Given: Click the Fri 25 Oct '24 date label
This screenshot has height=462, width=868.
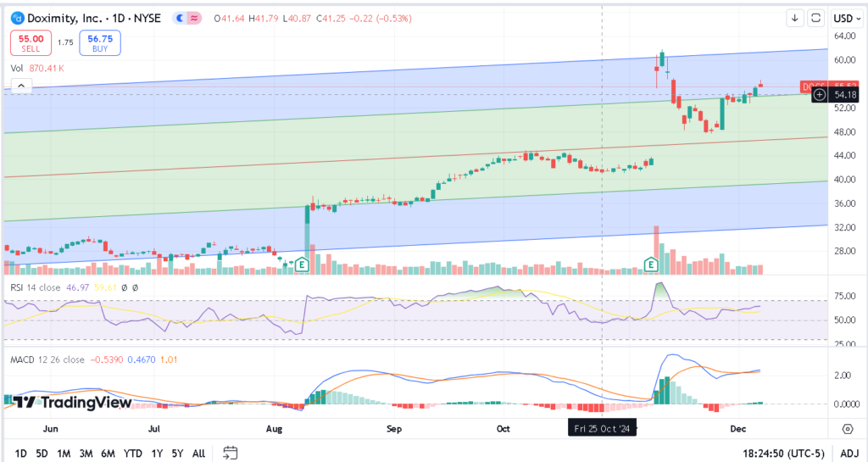Looking at the screenshot, I should [603, 429].
